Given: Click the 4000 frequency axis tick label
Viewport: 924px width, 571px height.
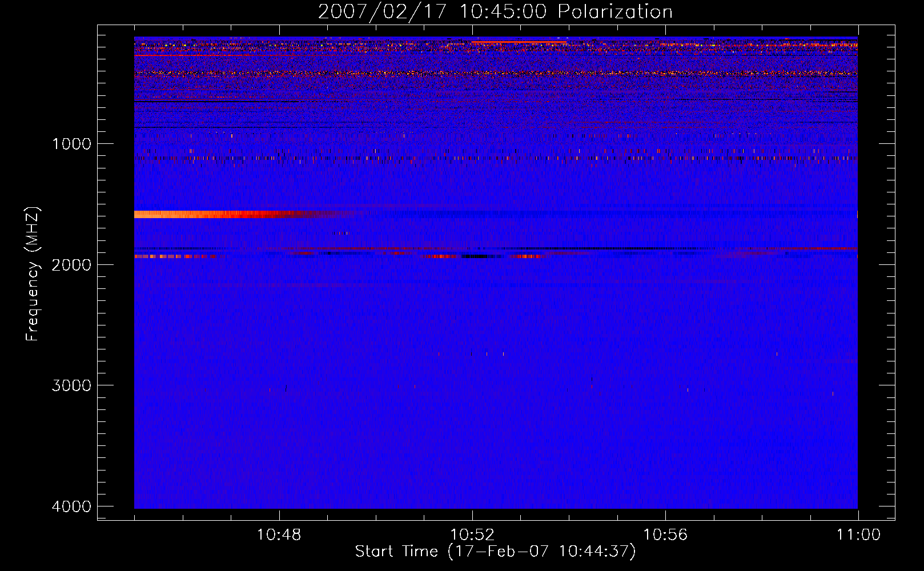Looking at the screenshot, I should click(x=71, y=506).
